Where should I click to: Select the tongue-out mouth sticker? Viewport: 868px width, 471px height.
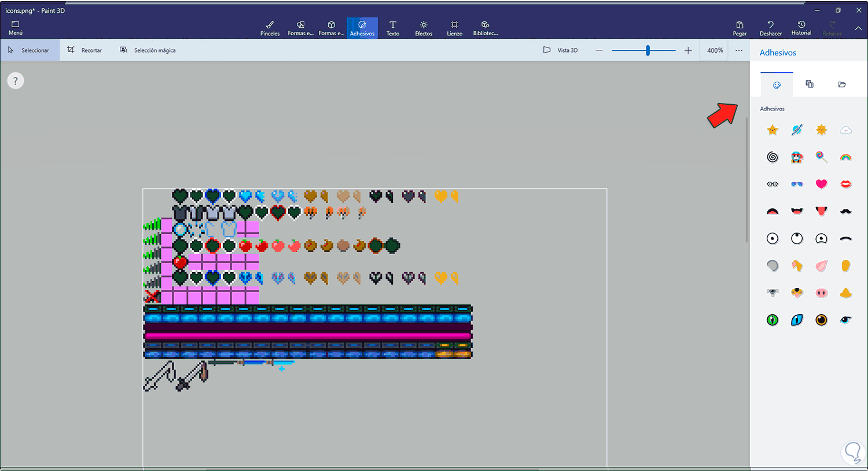tap(822, 211)
